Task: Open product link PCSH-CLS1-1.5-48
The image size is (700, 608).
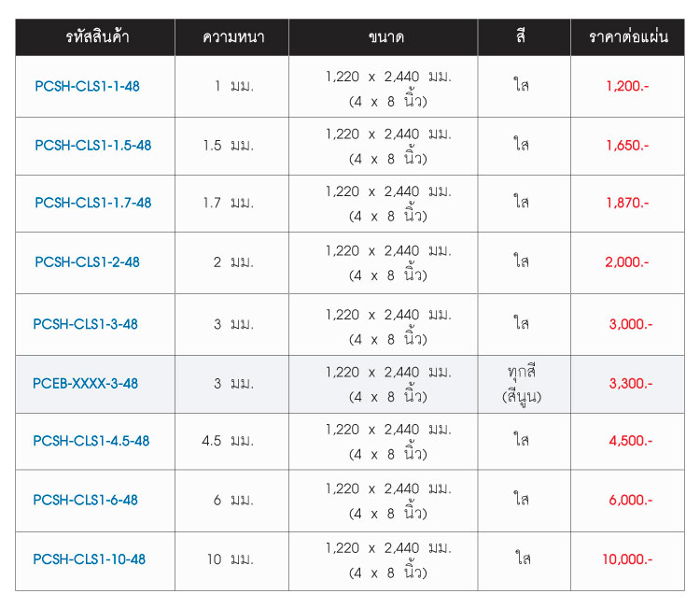Action: pos(92,145)
